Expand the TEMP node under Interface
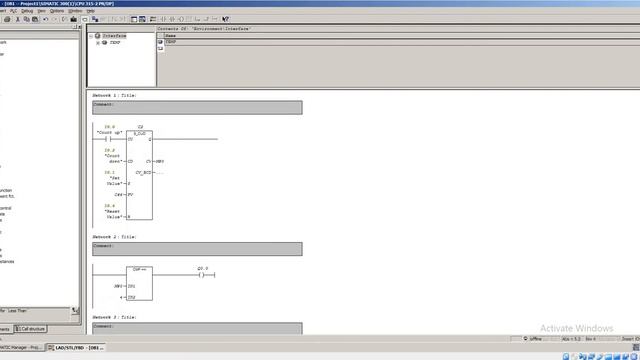 tap(98, 42)
